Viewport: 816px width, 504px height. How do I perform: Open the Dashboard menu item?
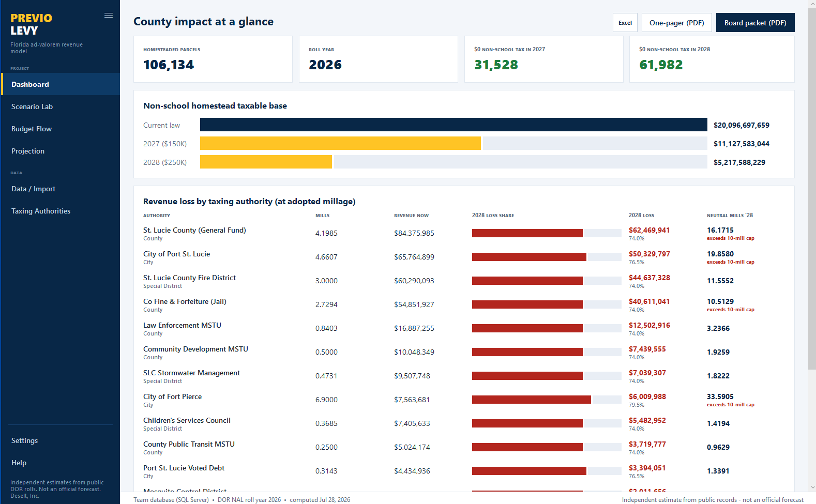(x=61, y=84)
